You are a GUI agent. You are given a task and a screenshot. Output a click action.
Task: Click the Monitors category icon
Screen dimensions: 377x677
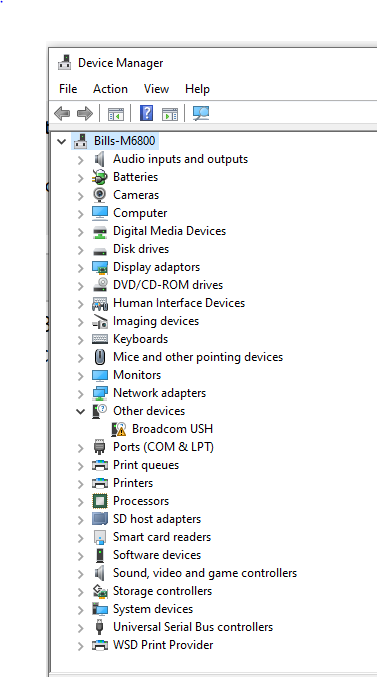[100, 375]
